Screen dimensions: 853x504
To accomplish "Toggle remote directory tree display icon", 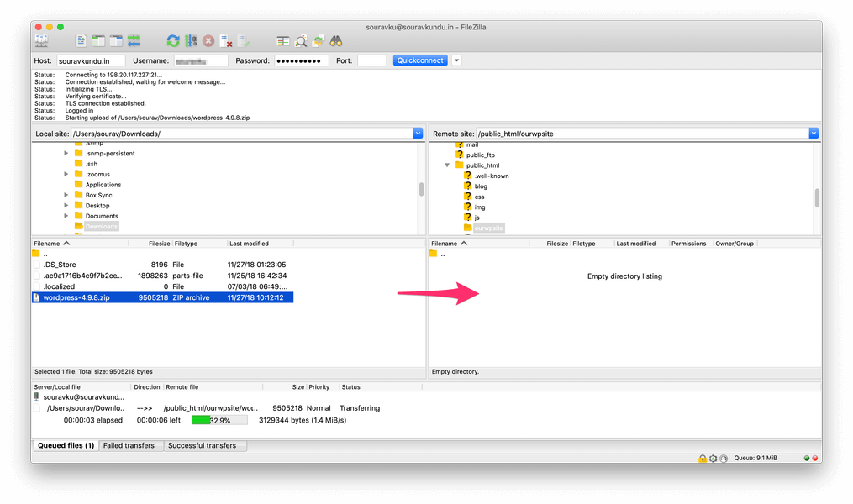I will click(116, 41).
